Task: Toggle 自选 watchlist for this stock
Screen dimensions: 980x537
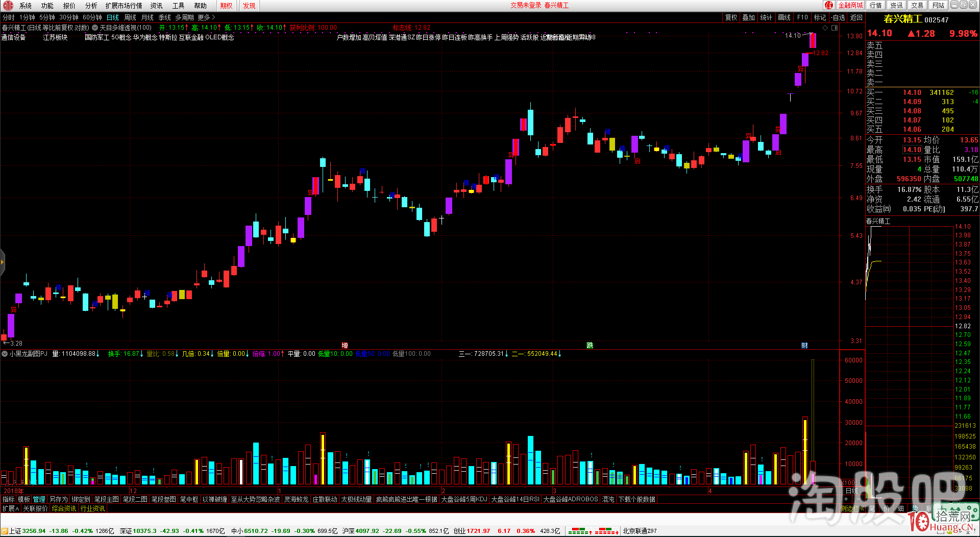Action: coord(838,17)
